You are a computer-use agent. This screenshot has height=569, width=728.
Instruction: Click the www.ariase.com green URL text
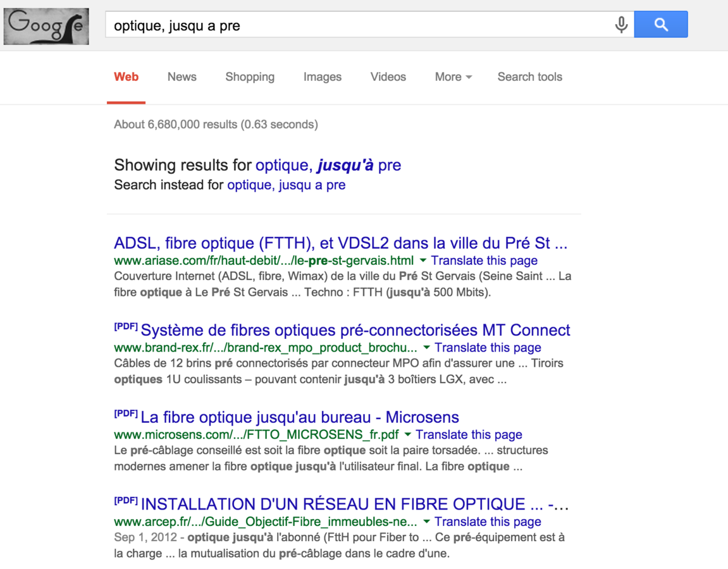click(264, 260)
